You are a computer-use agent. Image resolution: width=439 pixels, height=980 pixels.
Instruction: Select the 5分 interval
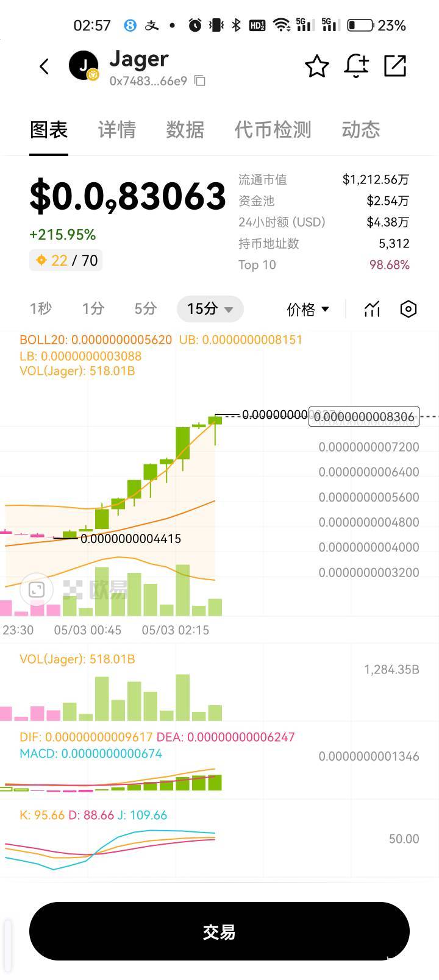click(145, 308)
